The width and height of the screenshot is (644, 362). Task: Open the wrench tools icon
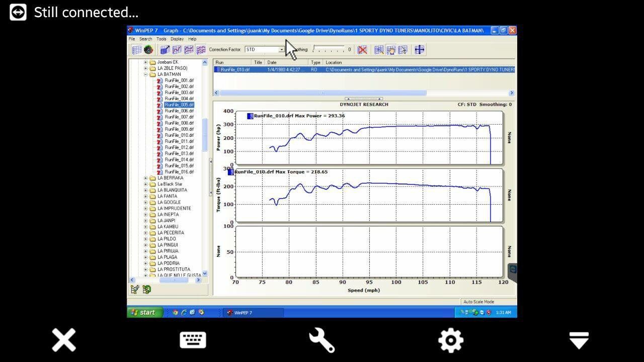tap(322, 340)
